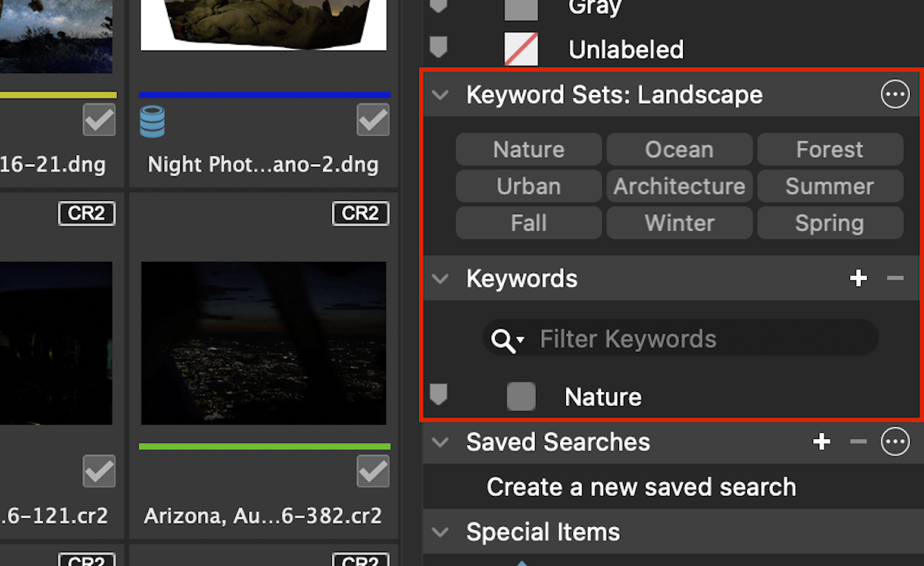The width and height of the screenshot is (924, 566).
Task: Deselect the checkmark on Arizona thumbnail
Action: [x=373, y=471]
